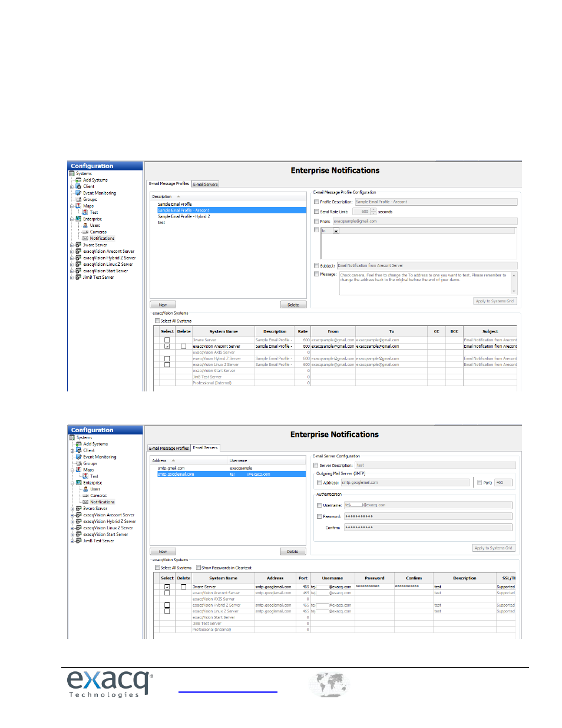Click Delete button under server address list
Viewport: 562px width, 728px height.
pyautogui.click(x=293, y=552)
